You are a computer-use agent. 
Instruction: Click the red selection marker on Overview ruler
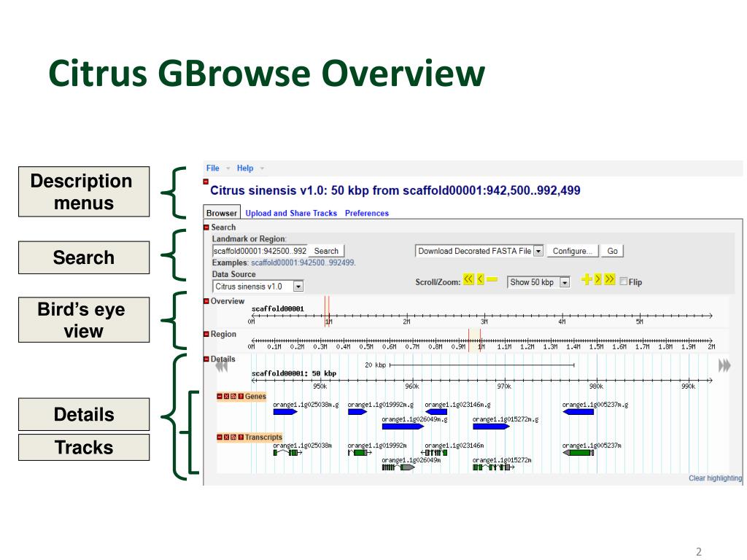pyautogui.click(x=327, y=311)
